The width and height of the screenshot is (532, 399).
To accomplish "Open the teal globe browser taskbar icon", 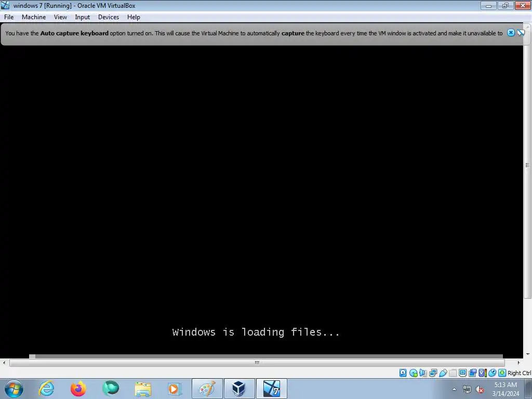I will click(111, 389).
